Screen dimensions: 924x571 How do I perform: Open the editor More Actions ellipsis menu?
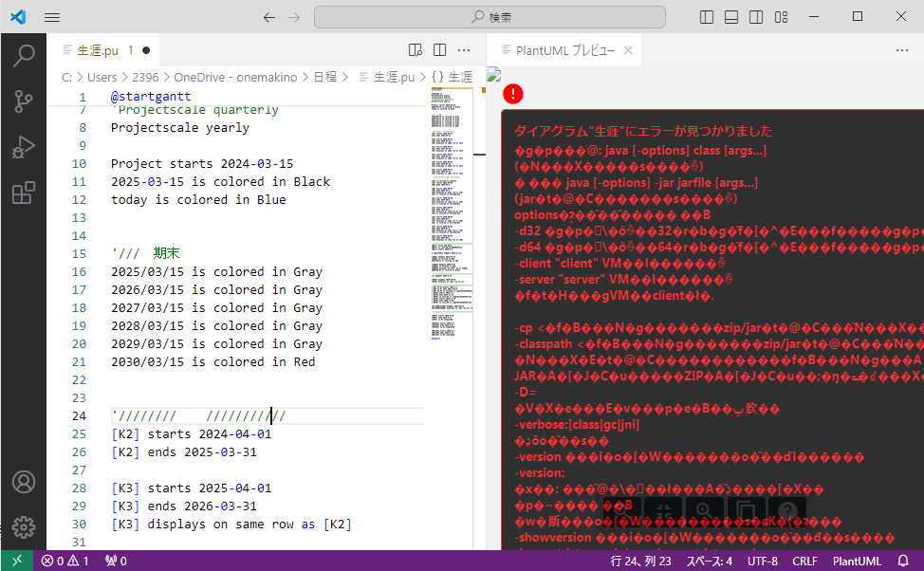(x=464, y=49)
